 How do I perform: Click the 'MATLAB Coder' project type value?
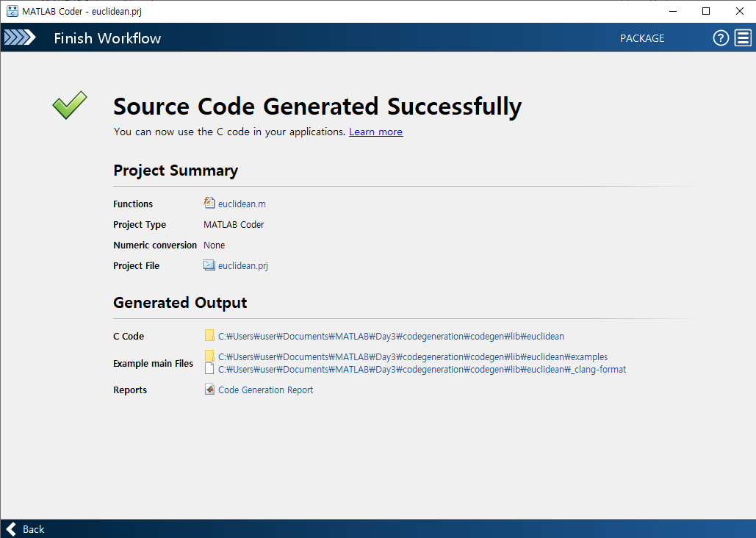[x=234, y=225]
